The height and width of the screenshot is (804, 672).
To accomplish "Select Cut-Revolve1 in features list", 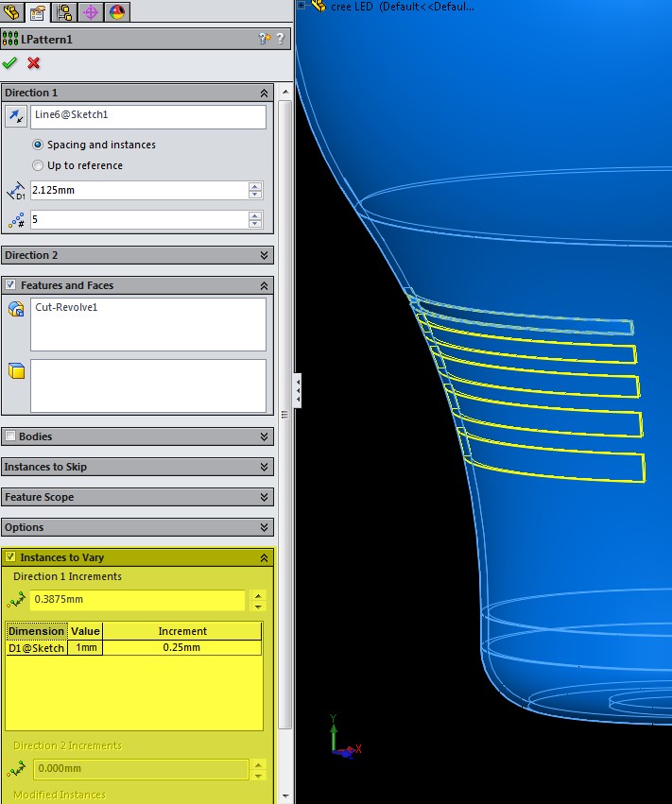I will (66, 307).
